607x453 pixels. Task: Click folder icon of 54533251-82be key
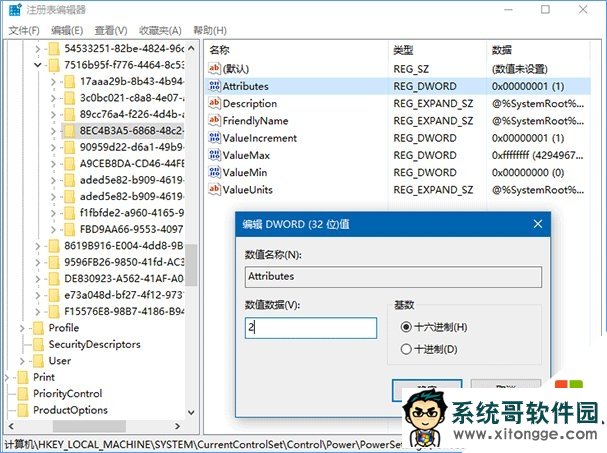pyautogui.click(x=54, y=49)
